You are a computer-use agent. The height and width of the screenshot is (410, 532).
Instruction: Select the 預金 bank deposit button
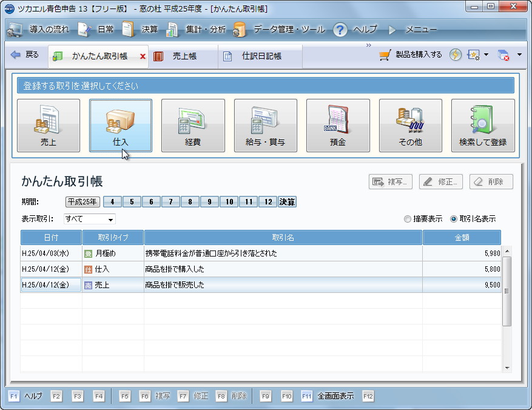[x=338, y=125]
